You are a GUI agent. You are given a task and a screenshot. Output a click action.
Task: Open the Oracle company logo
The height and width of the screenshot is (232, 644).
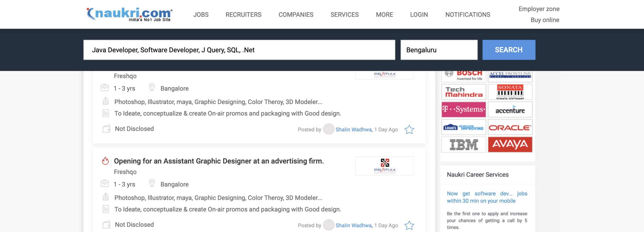coord(510,127)
